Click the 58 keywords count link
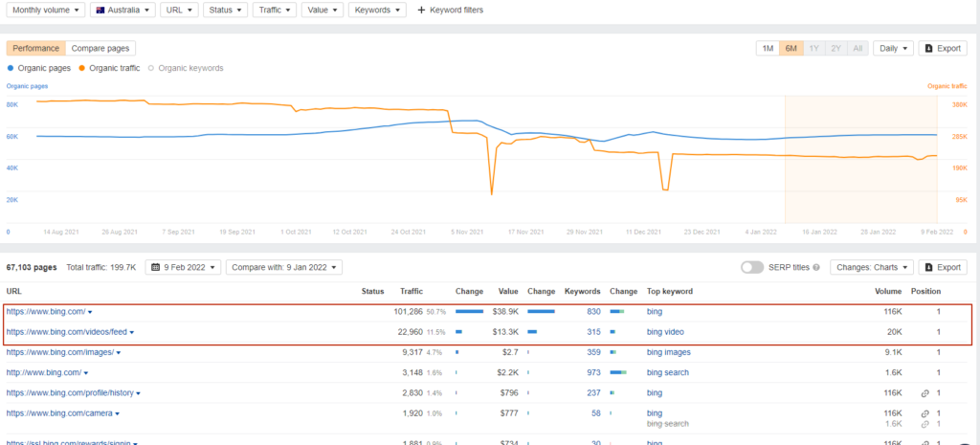This screenshot has height=445, width=980. 596,413
